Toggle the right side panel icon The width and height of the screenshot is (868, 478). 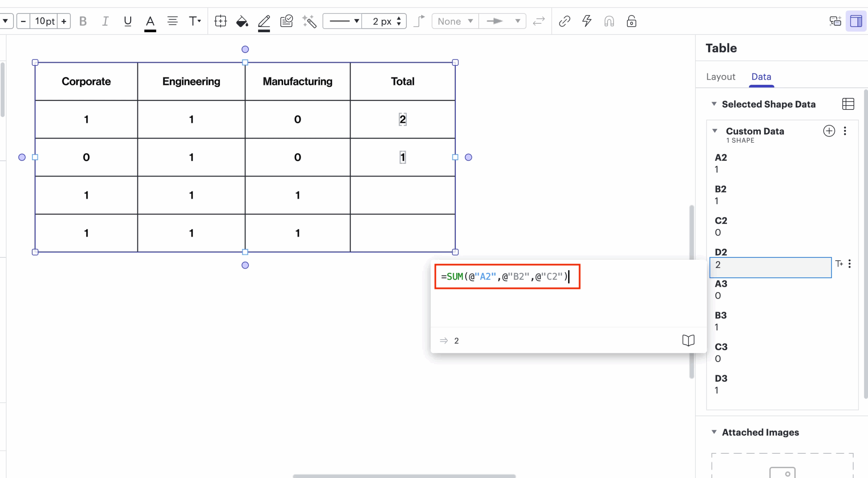point(856,21)
